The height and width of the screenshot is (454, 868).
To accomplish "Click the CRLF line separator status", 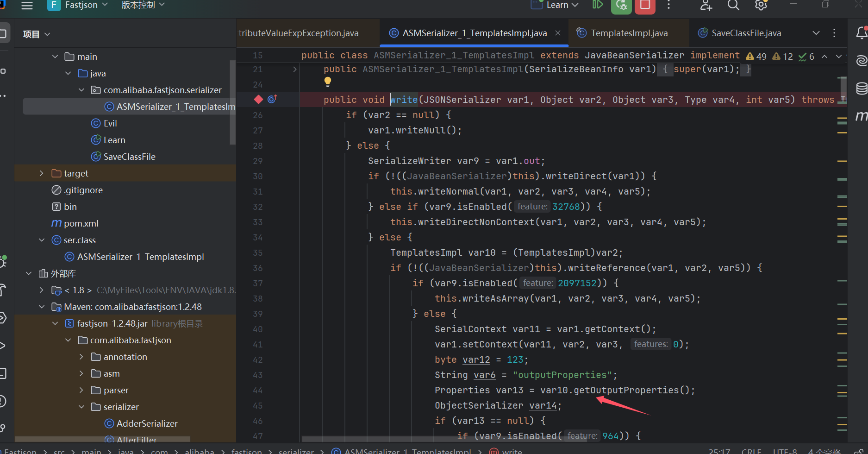I will pos(751,451).
